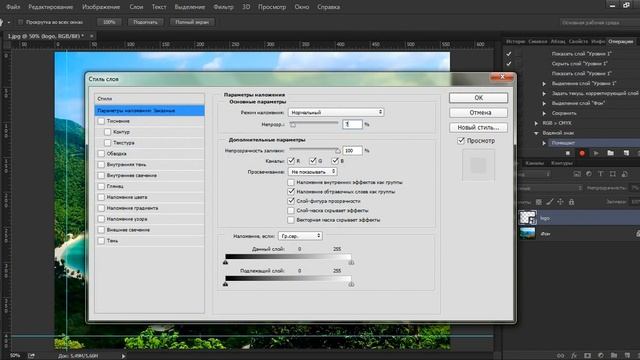Toggle the first checkmark in Actions panel

point(509,53)
